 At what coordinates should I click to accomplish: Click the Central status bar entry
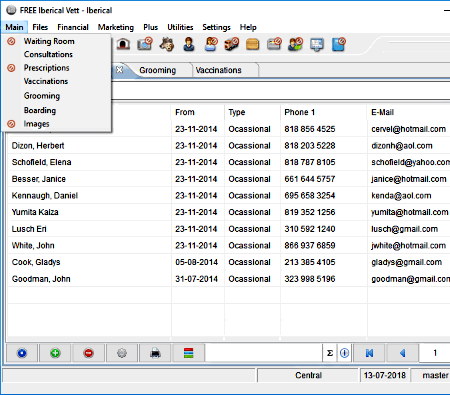(308, 375)
